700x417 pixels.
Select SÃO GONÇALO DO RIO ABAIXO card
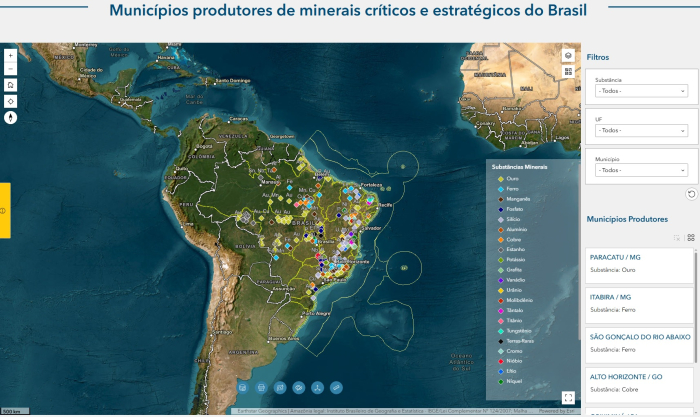(x=639, y=345)
